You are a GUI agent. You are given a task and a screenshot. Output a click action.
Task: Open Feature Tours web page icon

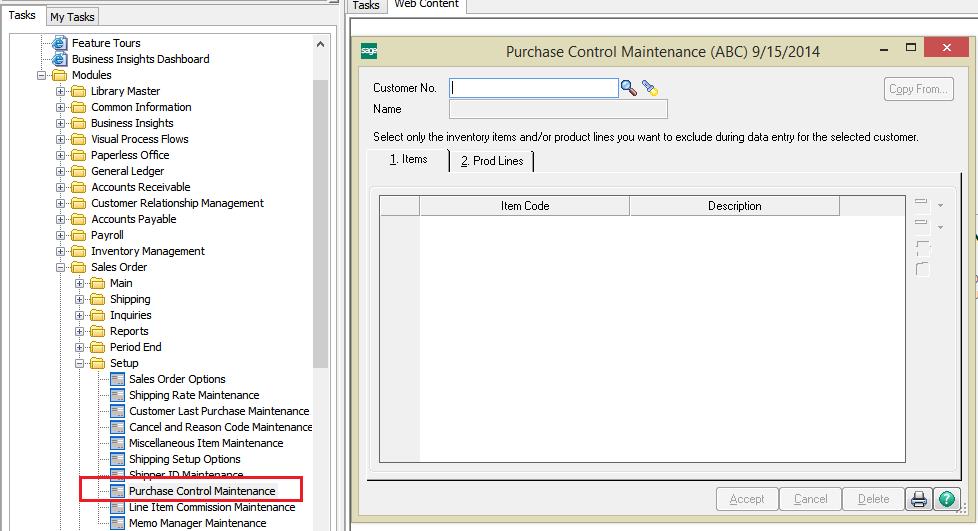tap(59, 43)
